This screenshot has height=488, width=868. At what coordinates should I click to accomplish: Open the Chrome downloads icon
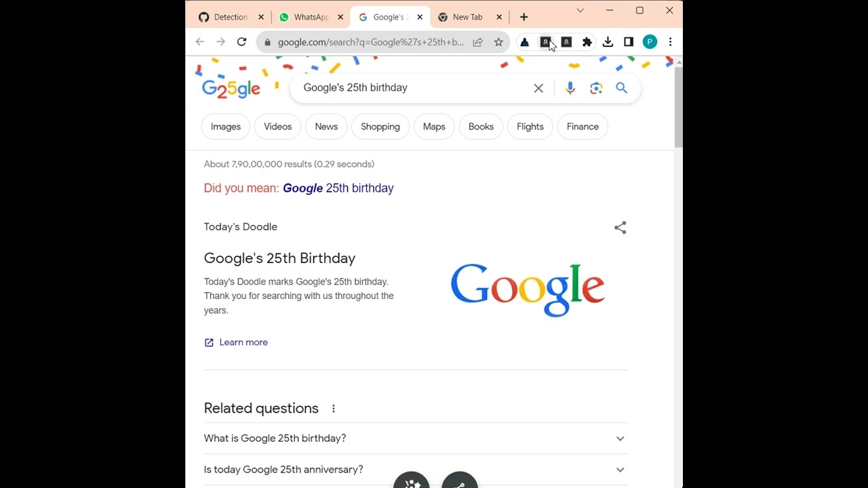pos(608,42)
